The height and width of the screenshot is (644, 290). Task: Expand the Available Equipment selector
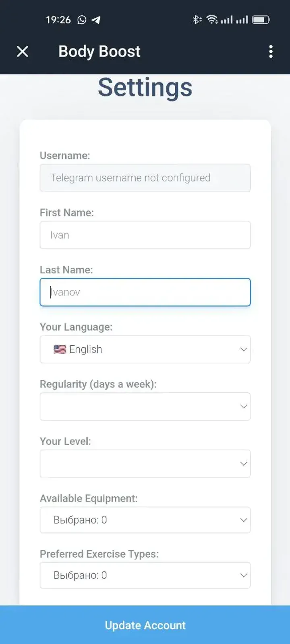pyautogui.click(x=145, y=520)
